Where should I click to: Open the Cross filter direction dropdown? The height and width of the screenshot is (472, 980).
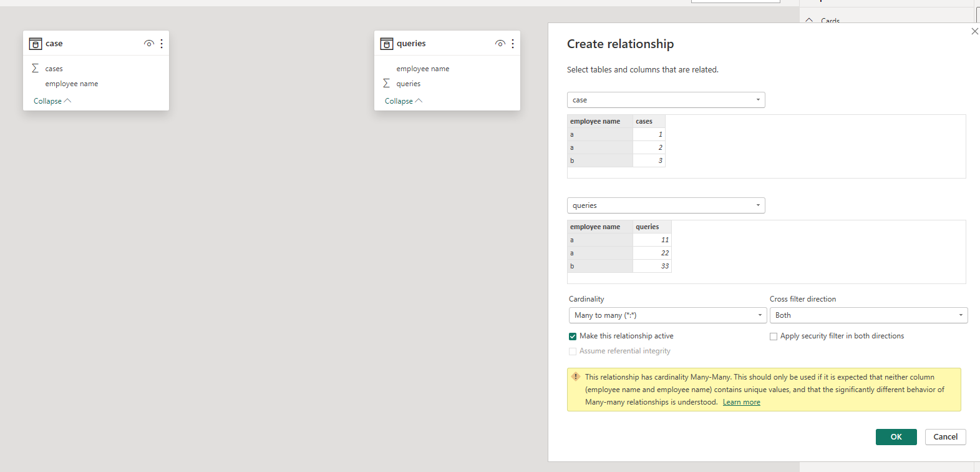click(868, 315)
